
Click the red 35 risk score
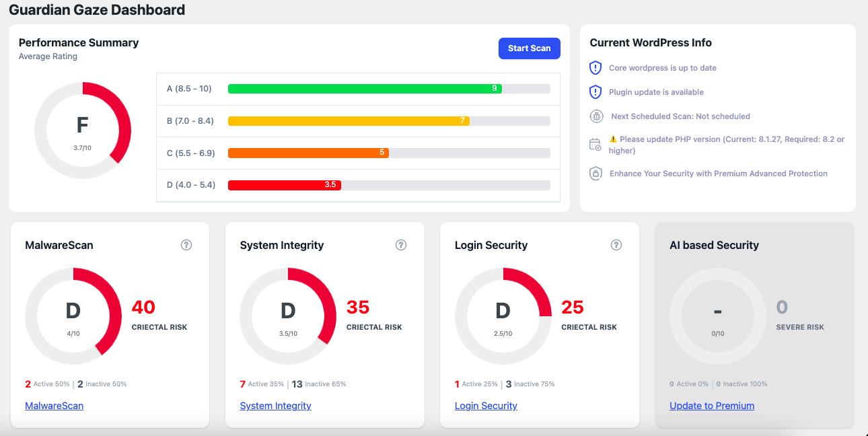point(358,307)
